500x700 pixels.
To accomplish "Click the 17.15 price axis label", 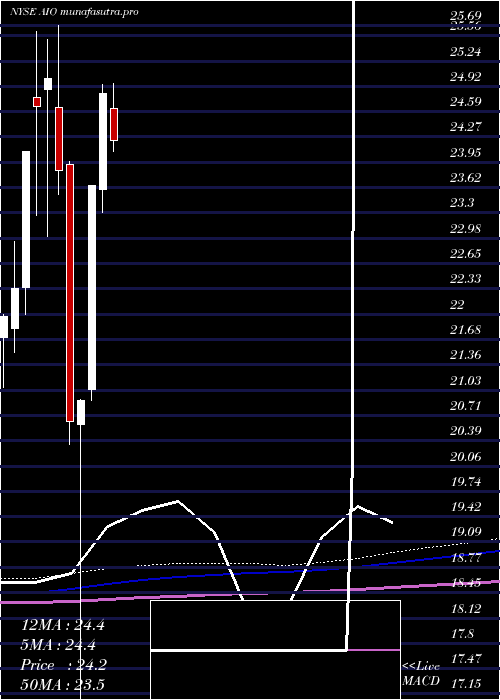I will click(466, 683).
